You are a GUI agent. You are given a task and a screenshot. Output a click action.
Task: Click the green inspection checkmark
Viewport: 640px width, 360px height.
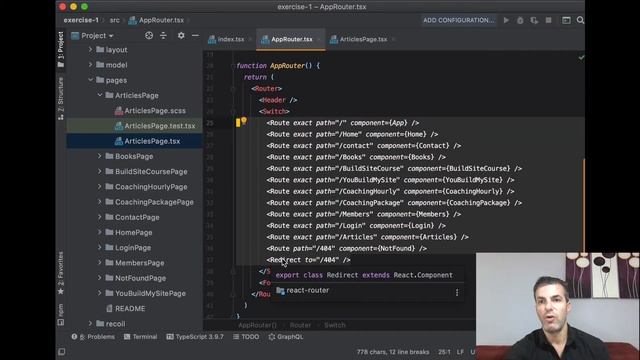tap(581, 58)
